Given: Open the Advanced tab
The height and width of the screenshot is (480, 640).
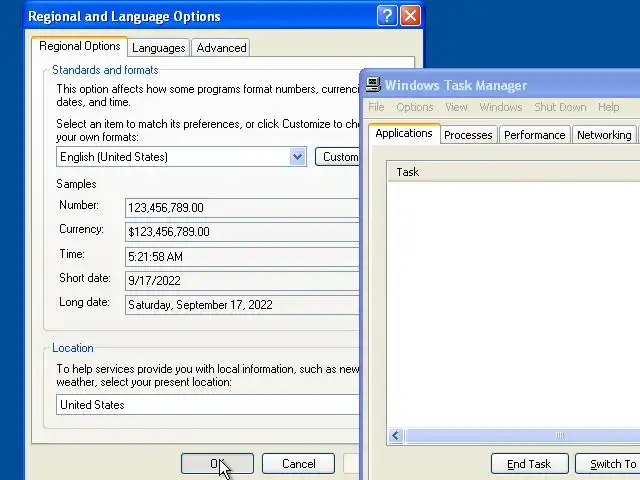Looking at the screenshot, I should pos(221,48).
